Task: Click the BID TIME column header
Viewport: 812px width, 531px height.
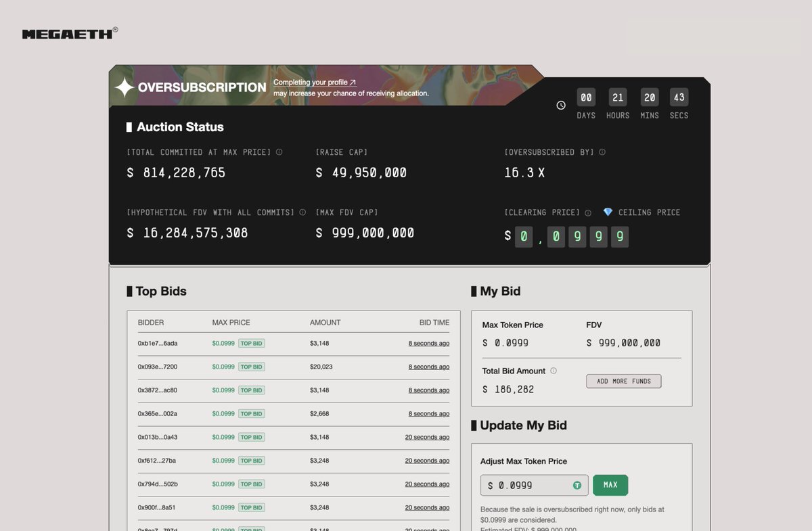Action: point(434,323)
